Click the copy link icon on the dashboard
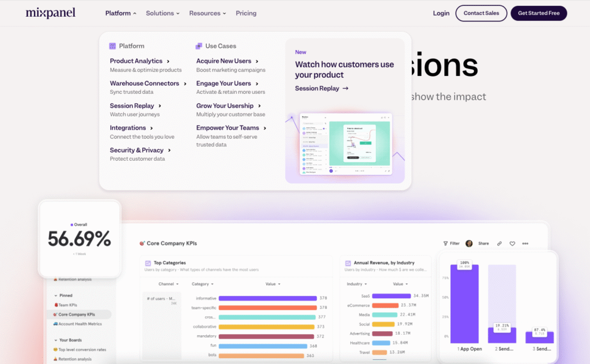Image resolution: width=590 pixels, height=364 pixels. point(500,243)
